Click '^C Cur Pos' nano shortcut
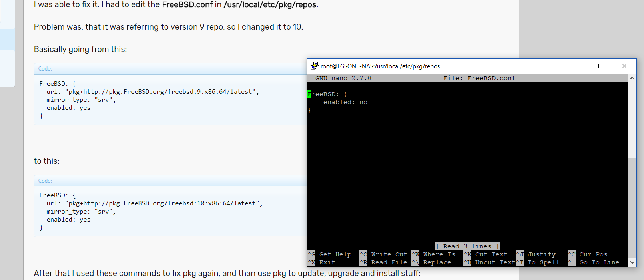Screen dimensions: 644x280 pos(588,254)
